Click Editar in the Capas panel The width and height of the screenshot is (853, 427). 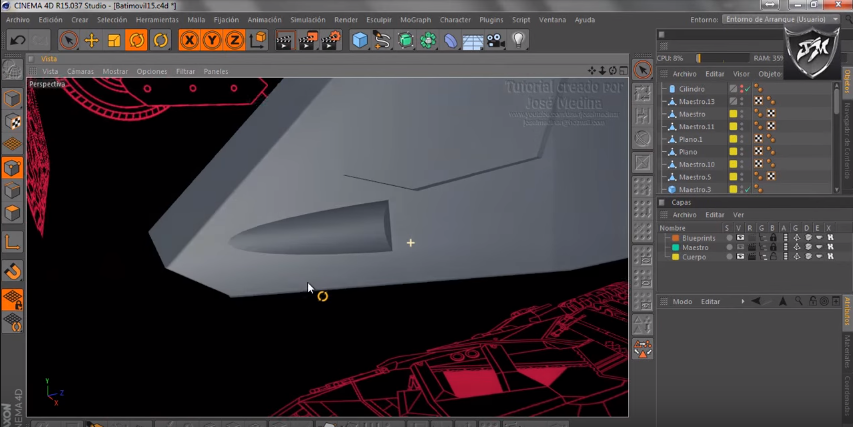[x=714, y=214]
